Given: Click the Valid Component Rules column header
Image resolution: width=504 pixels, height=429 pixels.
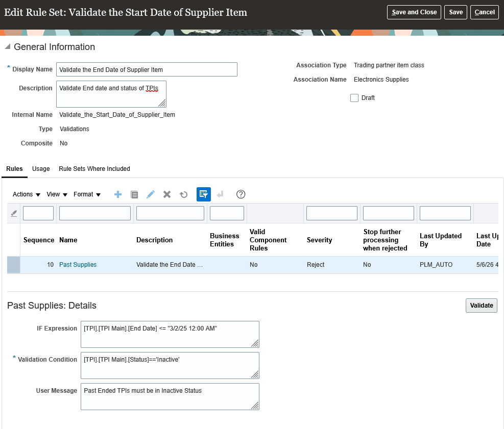Looking at the screenshot, I should pyautogui.click(x=268, y=240).
